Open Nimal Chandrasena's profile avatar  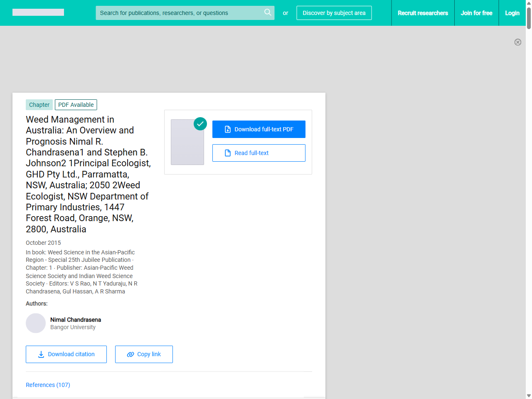pos(36,323)
